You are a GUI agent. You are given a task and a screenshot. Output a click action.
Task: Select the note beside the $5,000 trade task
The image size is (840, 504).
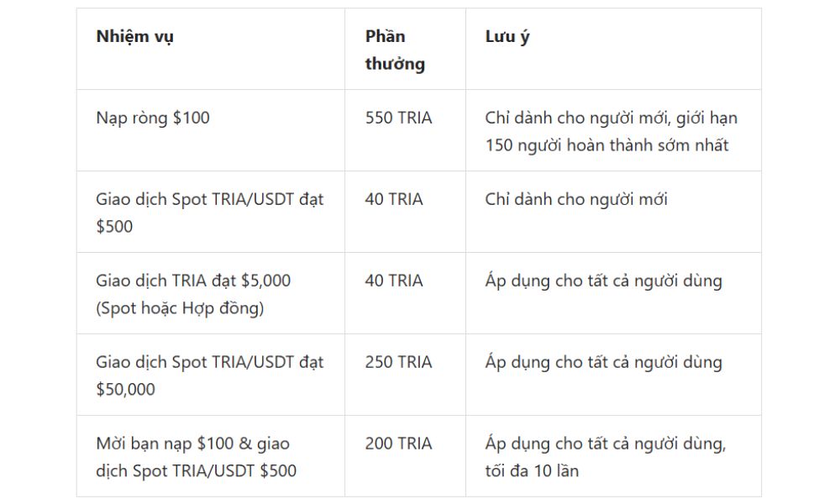[603, 281]
